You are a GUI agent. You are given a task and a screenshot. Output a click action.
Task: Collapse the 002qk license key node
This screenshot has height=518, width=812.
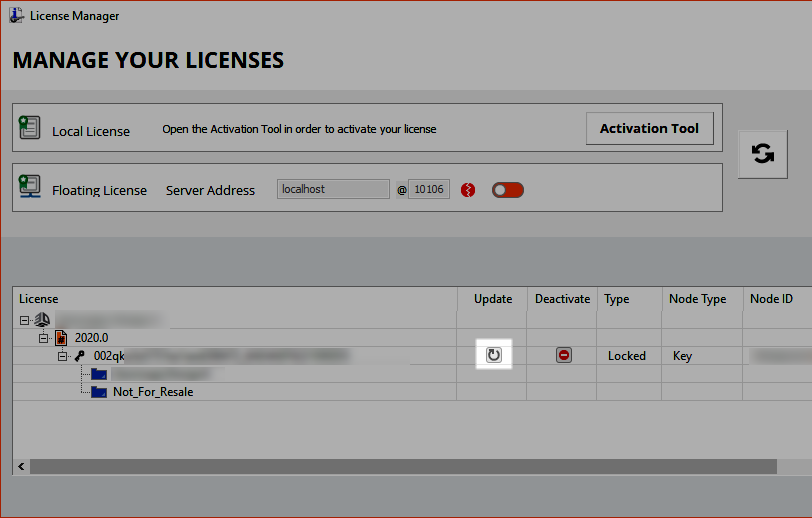pos(61,356)
